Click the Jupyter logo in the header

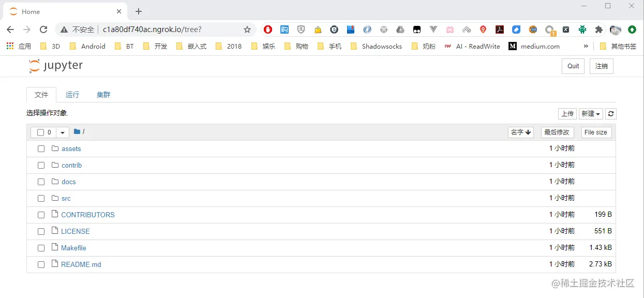(56, 66)
